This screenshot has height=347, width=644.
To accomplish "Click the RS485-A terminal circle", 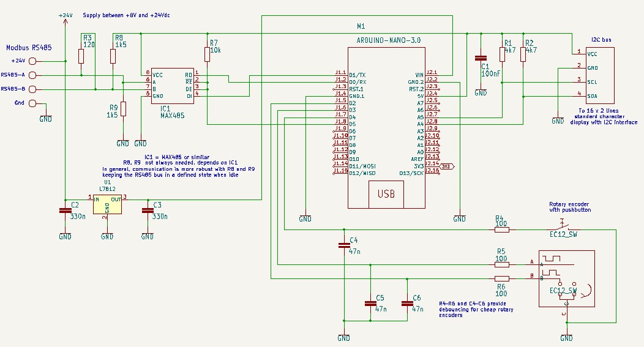I will [x=32, y=75].
